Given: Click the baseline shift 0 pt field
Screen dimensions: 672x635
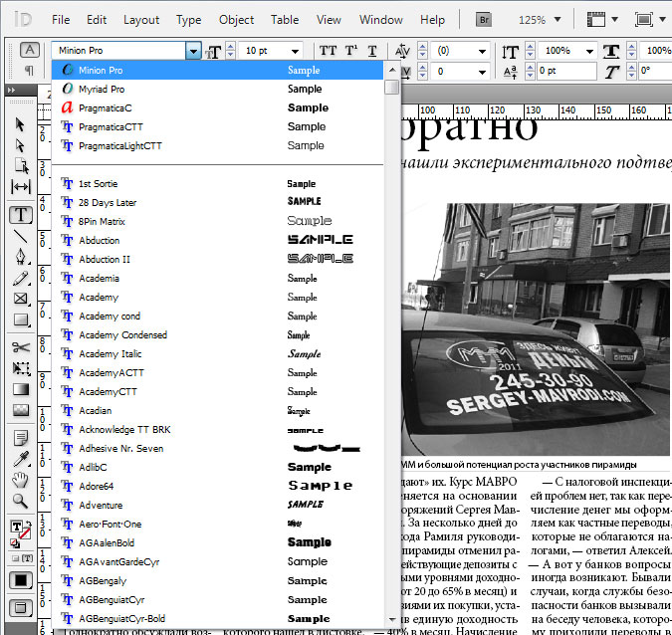Looking at the screenshot, I should coord(566,71).
